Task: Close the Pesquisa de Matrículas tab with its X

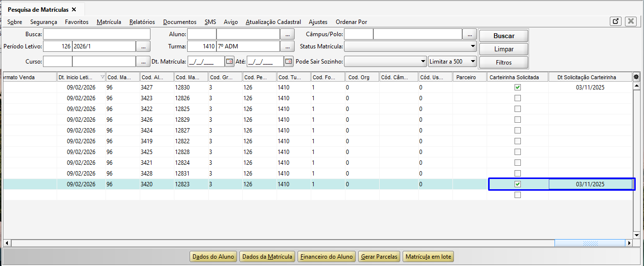Action: point(74,9)
